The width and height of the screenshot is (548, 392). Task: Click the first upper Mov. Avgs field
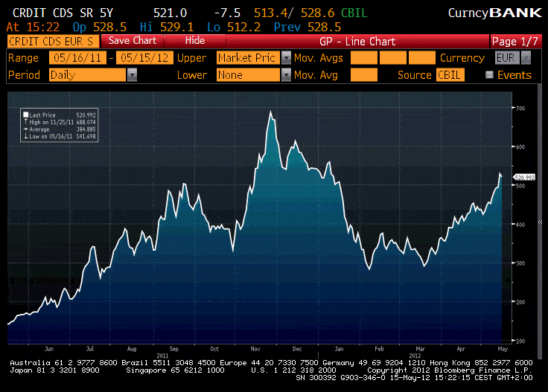363,58
